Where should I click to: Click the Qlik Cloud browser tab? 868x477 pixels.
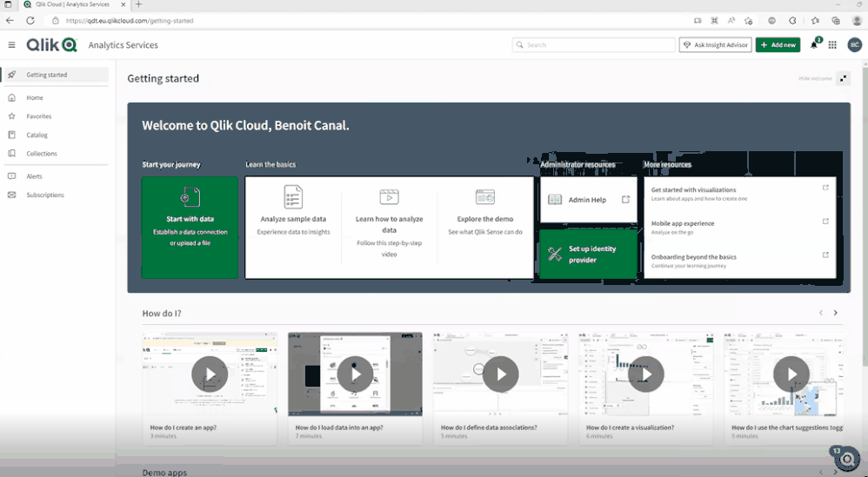(x=74, y=4)
